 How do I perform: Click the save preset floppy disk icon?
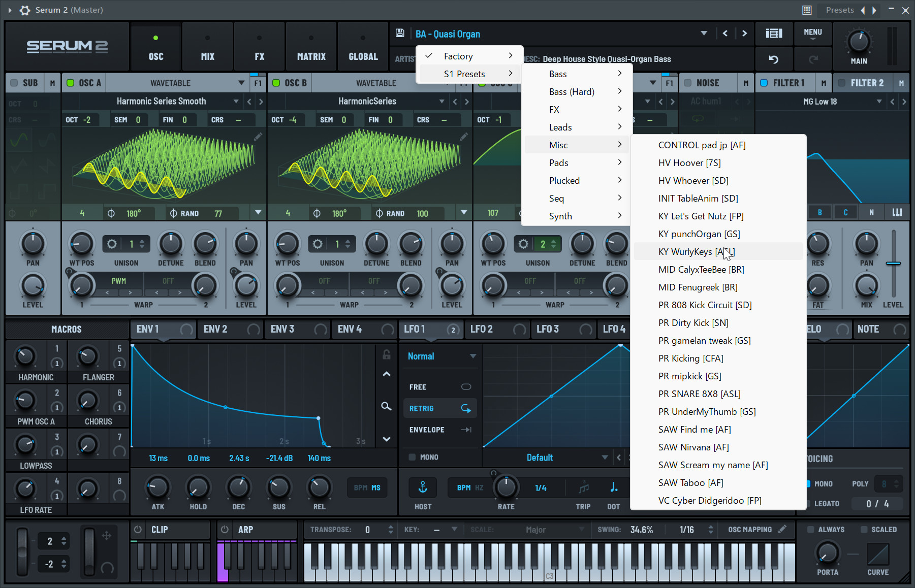tap(400, 34)
